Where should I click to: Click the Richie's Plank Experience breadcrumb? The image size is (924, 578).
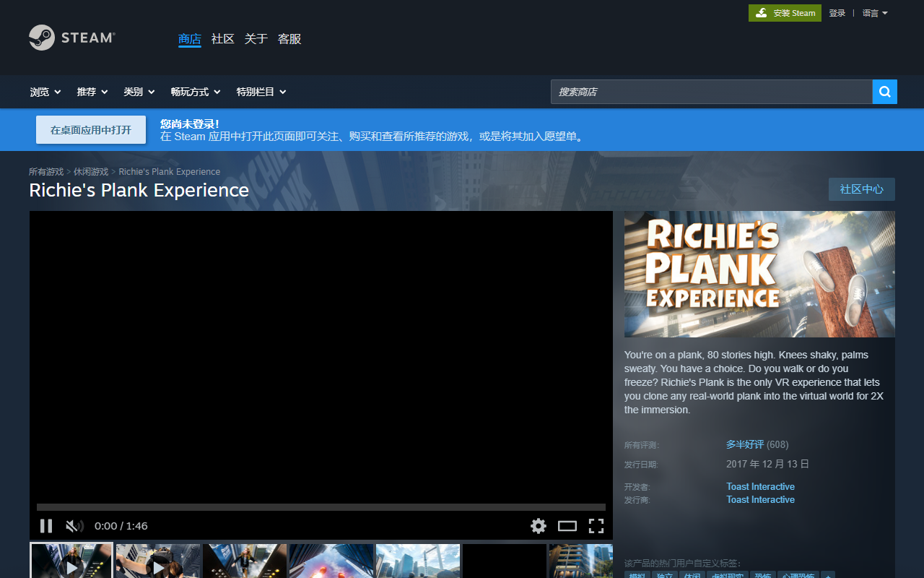click(170, 172)
